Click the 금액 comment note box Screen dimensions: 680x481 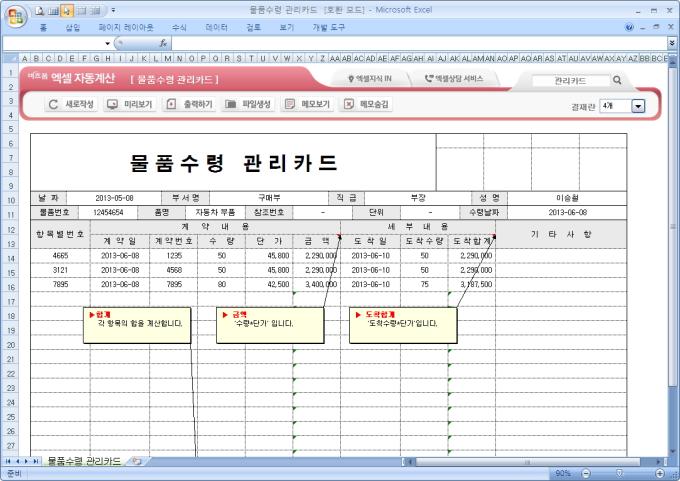[x=270, y=325]
